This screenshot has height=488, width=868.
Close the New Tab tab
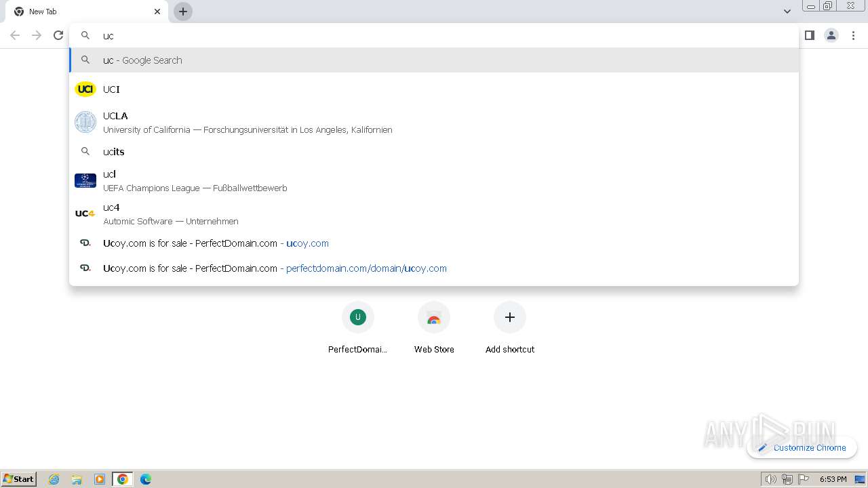click(x=157, y=12)
